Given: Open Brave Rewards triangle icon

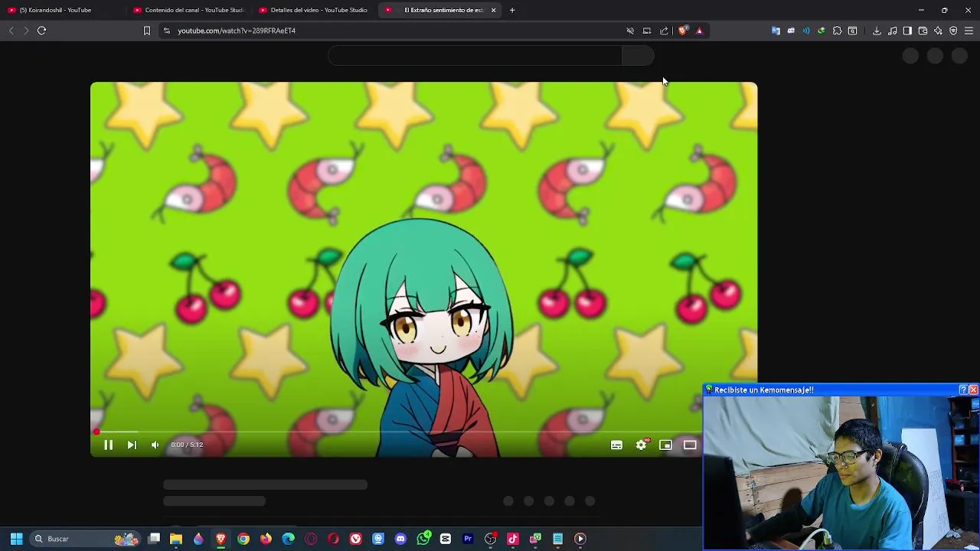Looking at the screenshot, I should click(699, 31).
